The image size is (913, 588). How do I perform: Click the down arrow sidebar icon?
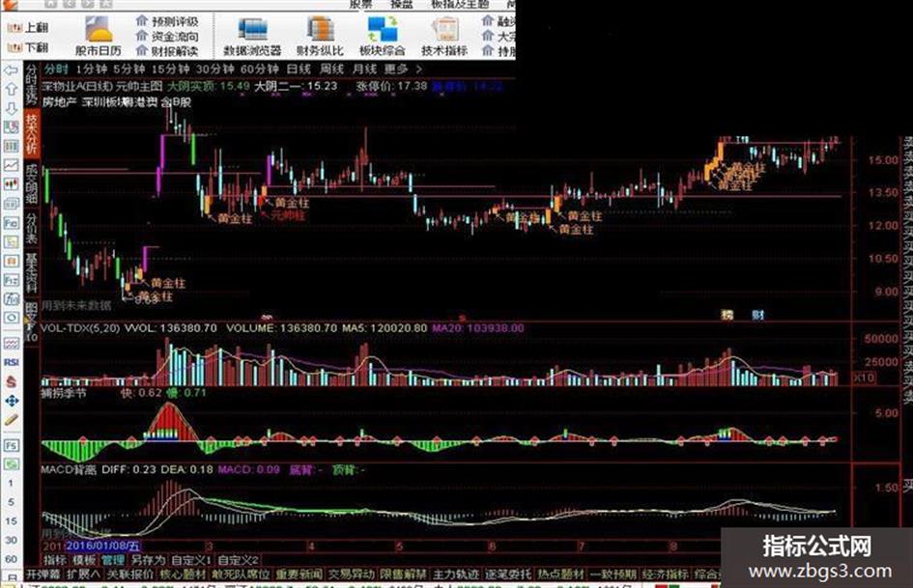tap(11, 108)
